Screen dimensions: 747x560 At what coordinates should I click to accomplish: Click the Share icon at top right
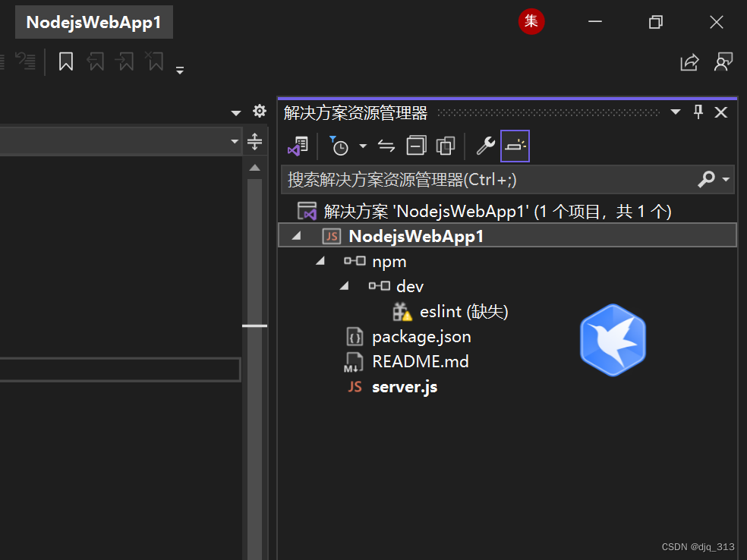[689, 62]
